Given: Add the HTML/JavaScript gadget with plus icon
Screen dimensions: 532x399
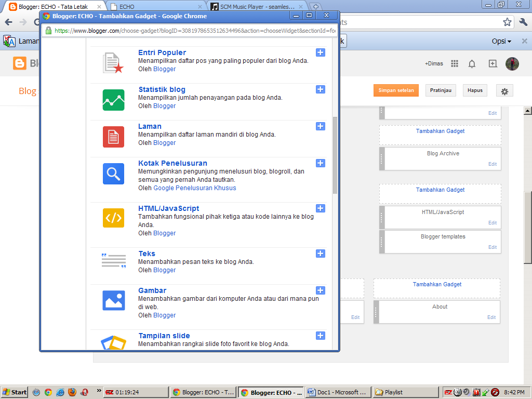Looking at the screenshot, I should point(320,208).
